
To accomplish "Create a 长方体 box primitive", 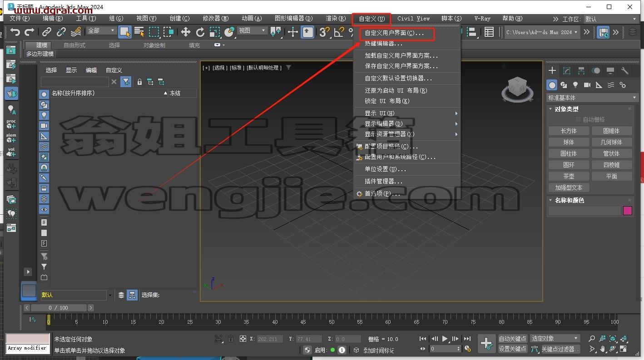I will pyautogui.click(x=569, y=131).
